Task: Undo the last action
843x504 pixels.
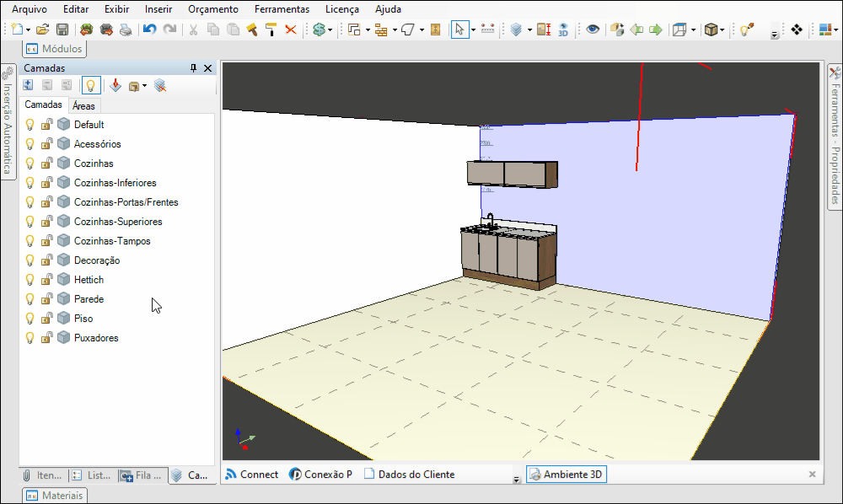Action: coord(149,29)
